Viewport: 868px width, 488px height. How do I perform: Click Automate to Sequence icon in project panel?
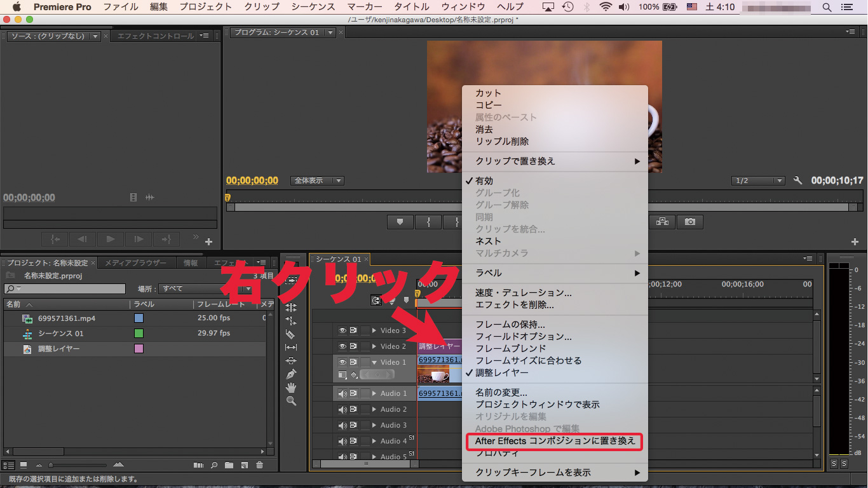199,465
